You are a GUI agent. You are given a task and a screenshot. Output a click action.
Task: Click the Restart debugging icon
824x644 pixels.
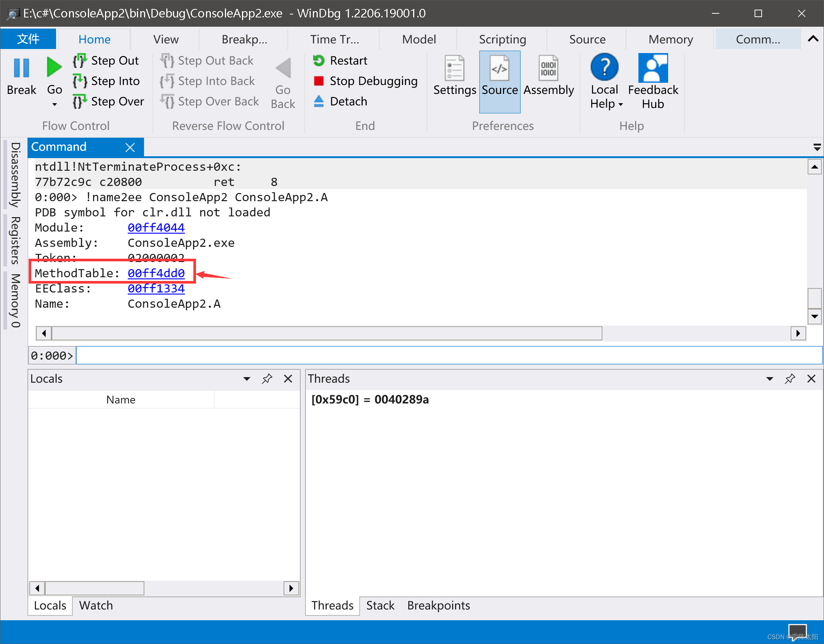click(x=319, y=61)
